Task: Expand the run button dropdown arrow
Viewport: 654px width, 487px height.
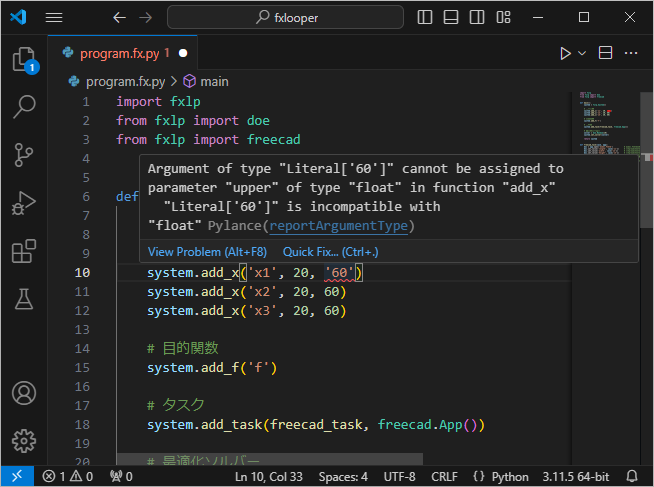Action: (x=582, y=53)
